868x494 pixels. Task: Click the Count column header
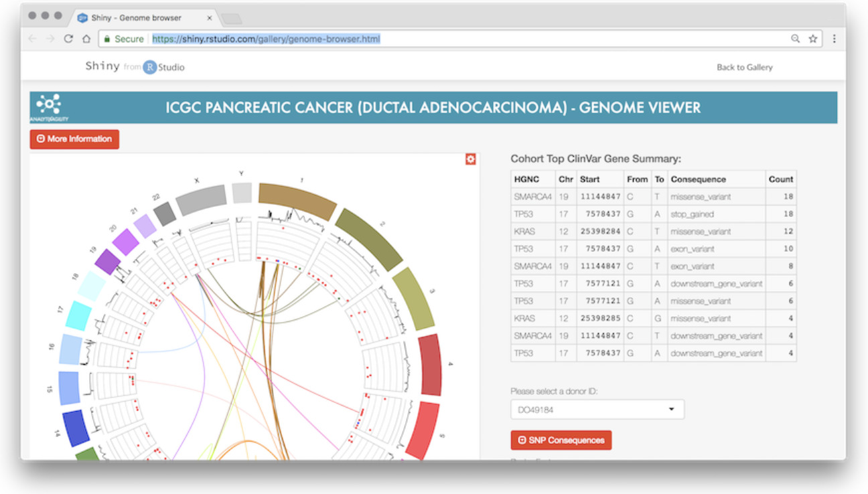[780, 179]
